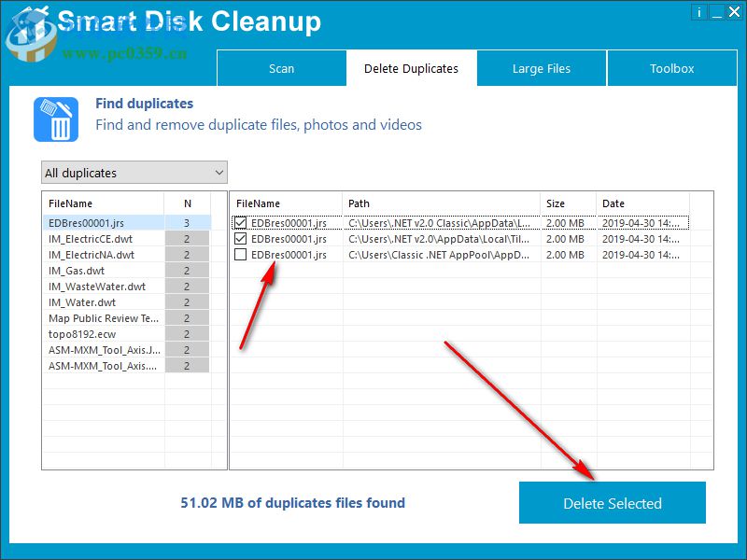
Task: Click the Delete Selected button
Action: [613, 503]
